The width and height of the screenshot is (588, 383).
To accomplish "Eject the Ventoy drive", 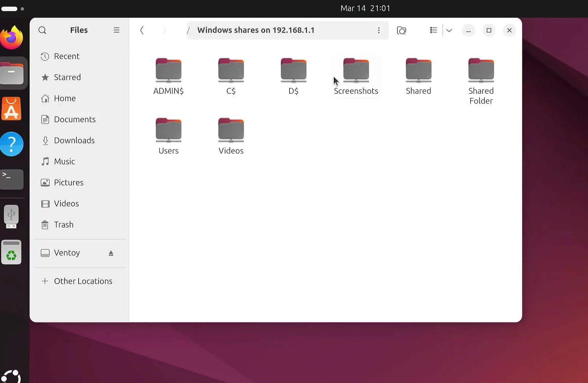I will tap(111, 253).
